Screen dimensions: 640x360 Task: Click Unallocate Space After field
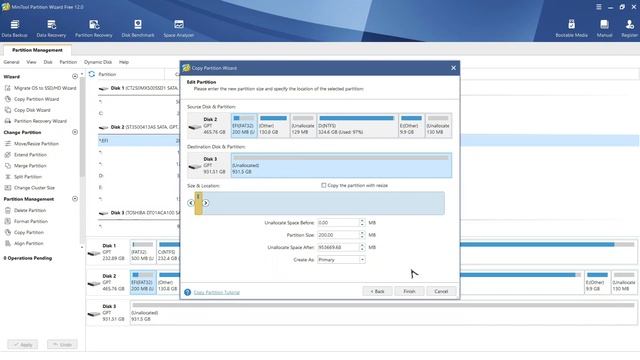click(338, 247)
